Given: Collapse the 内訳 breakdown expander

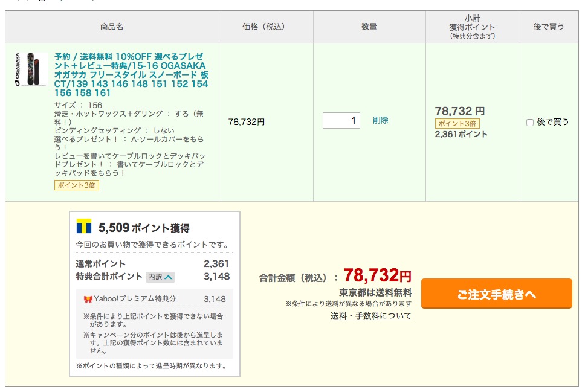Looking at the screenshot, I should [x=160, y=277].
